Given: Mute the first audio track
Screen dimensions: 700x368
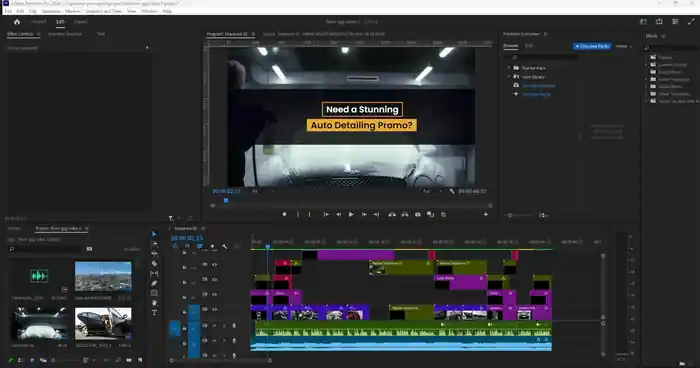Looking at the screenshot, I should (214, 326).
